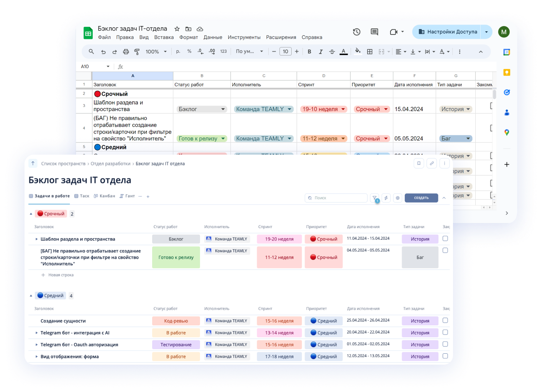540x392 pixels.
Task: Open the Вставка menu
Action: pos(164,38)
